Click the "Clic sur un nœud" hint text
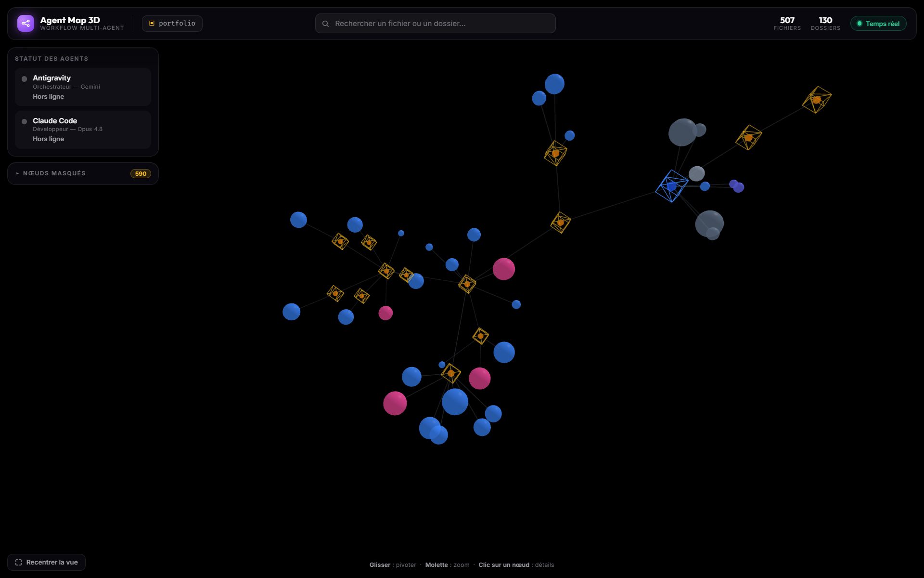Viewport: 924px width, 578px height. click(503, 565)
